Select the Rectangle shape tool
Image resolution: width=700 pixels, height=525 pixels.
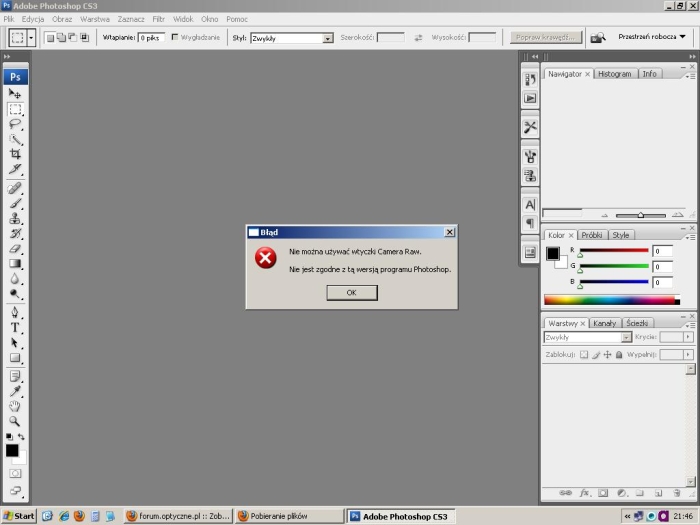15,358
